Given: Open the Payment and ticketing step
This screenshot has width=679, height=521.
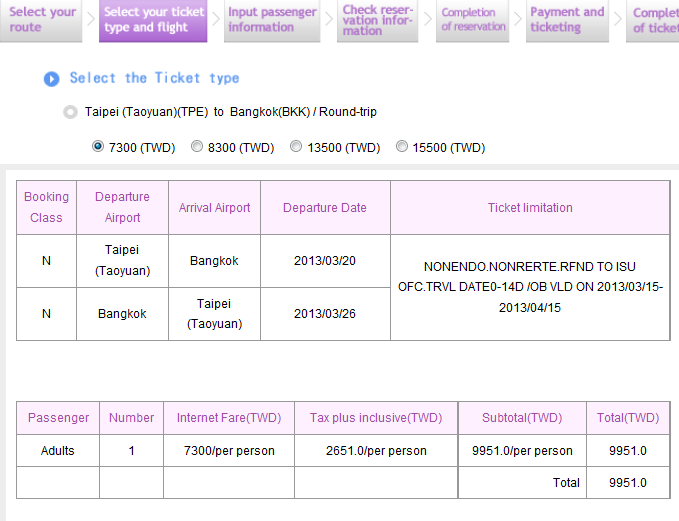Looking at the screenshot, I should [x=567, y=20].
